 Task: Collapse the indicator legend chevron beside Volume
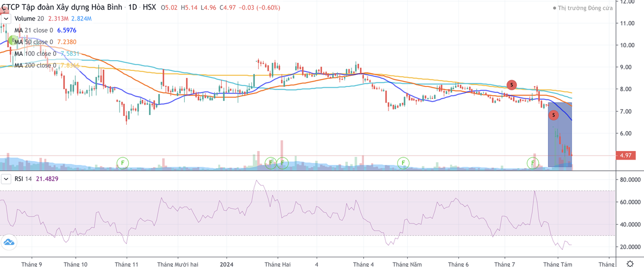(6, 19)
